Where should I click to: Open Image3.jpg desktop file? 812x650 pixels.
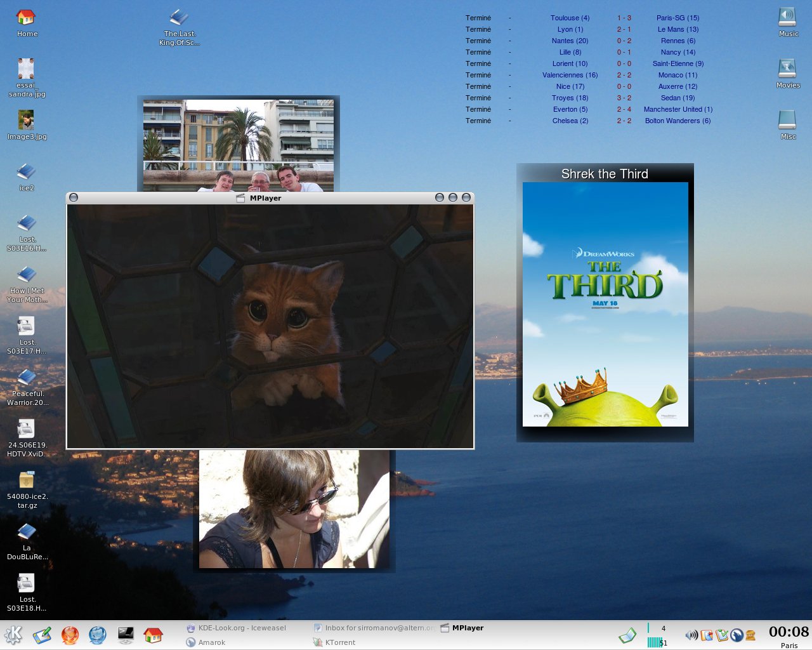[27, 124]
